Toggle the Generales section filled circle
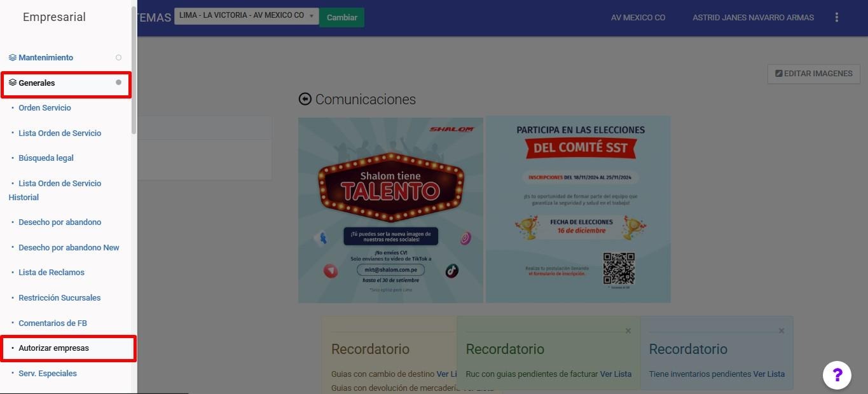The width and height of the screenshot is (868, 394). [118, 83]
